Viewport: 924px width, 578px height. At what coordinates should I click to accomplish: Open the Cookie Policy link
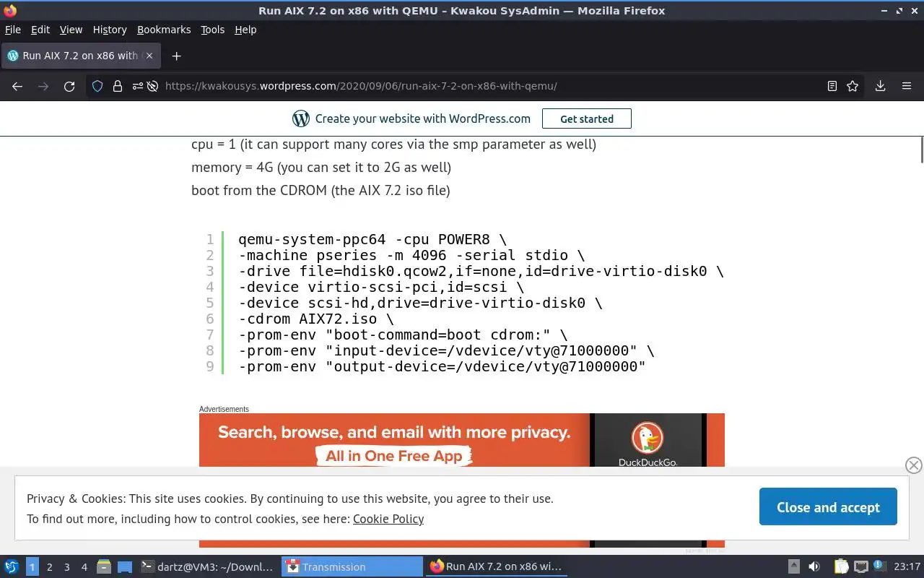(388, 519)
